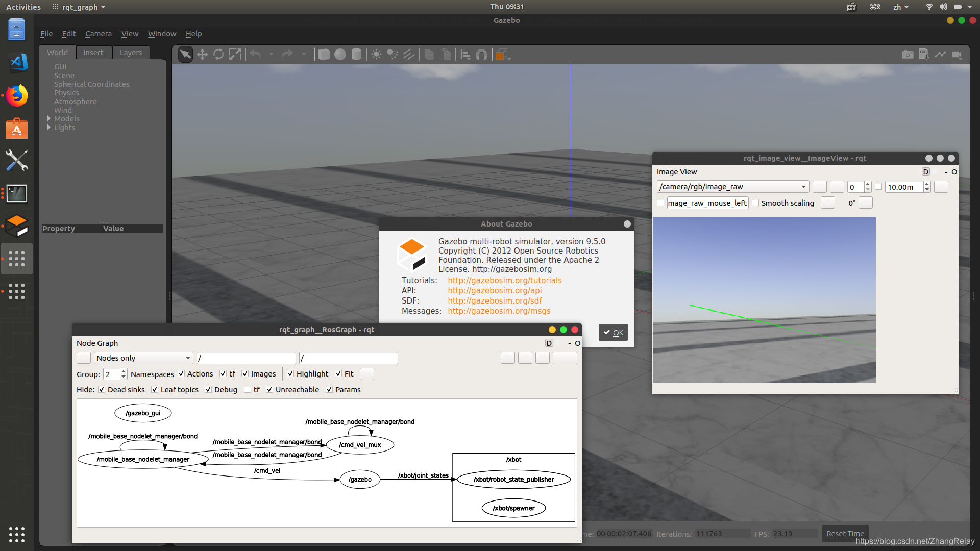Screen dimensions: 980x551
Task: Insert a sphere shape
Action: tap(340, 55)
